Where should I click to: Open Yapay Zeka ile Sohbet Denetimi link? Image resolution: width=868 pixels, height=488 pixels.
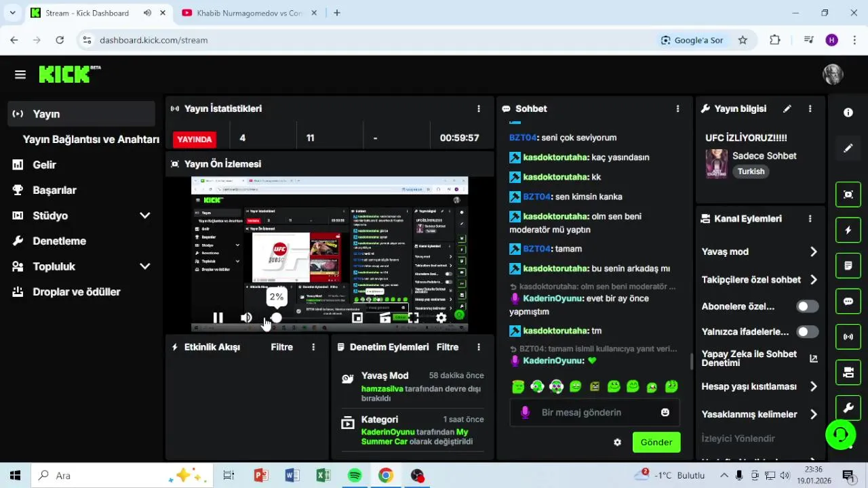(x=759, y=359)
